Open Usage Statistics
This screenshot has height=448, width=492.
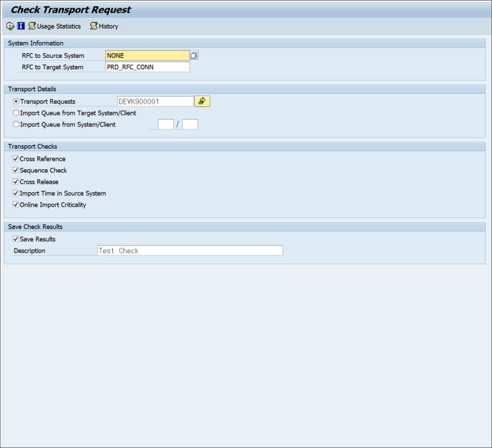(x=55, y=26)
